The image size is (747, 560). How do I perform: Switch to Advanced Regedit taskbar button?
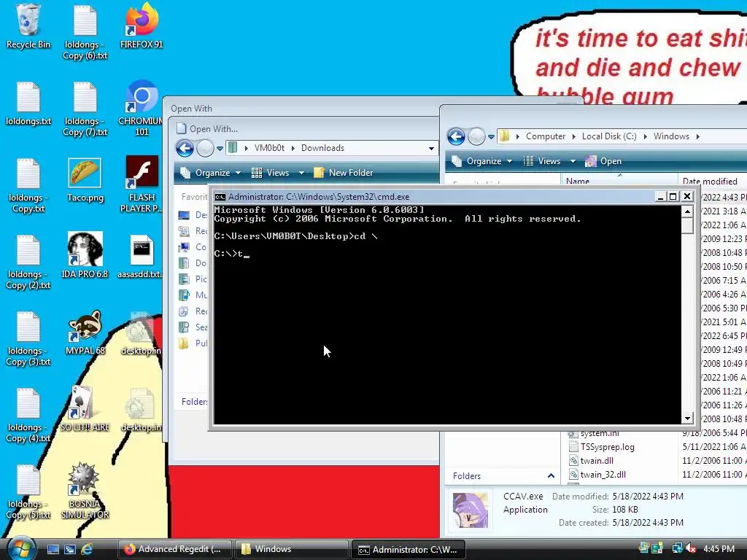(174, 550)
